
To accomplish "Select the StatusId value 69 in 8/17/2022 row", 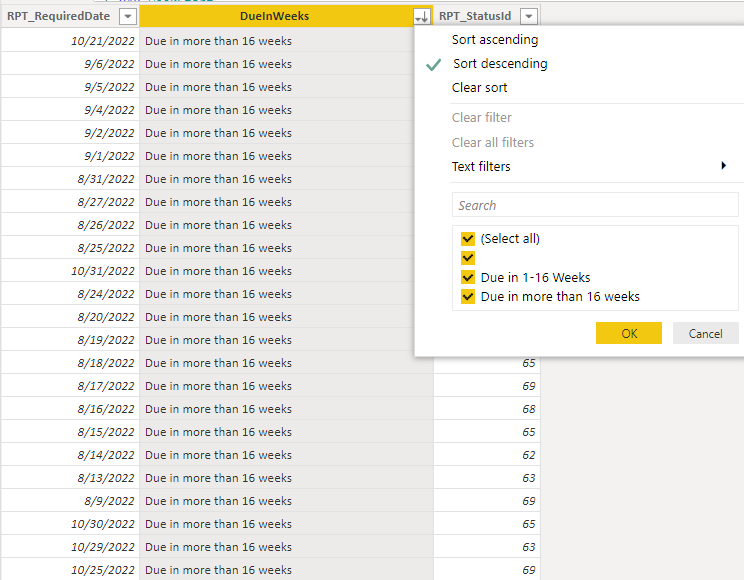I will [x=487, y=386].
